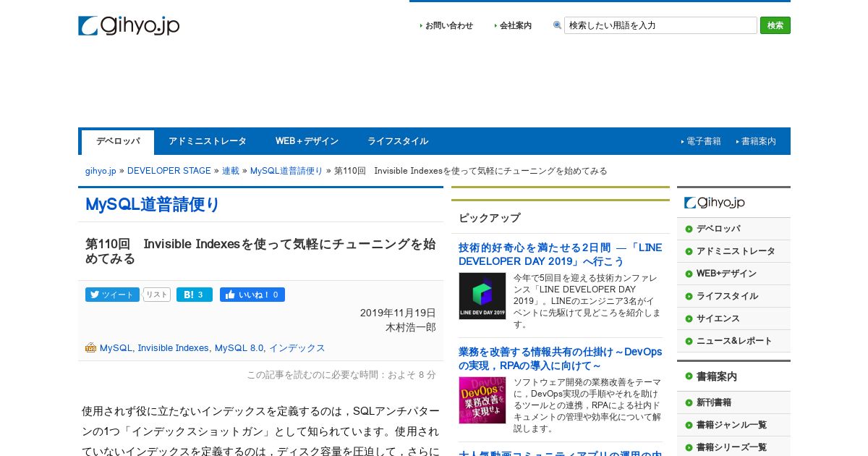Select the デベロッパ tab
The image size is (868, 456).
pyautogui.click(x=118, y=142)
